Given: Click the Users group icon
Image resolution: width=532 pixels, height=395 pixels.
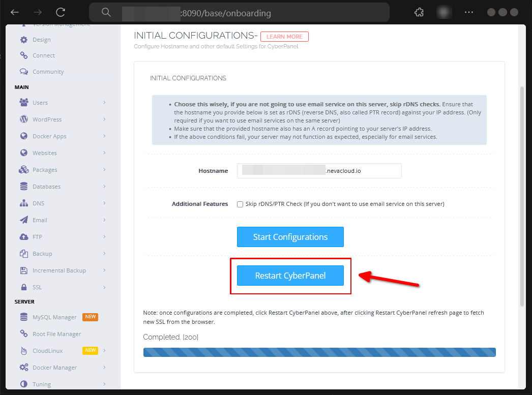Looking at the screenshot, I should [x=24, y=102].
